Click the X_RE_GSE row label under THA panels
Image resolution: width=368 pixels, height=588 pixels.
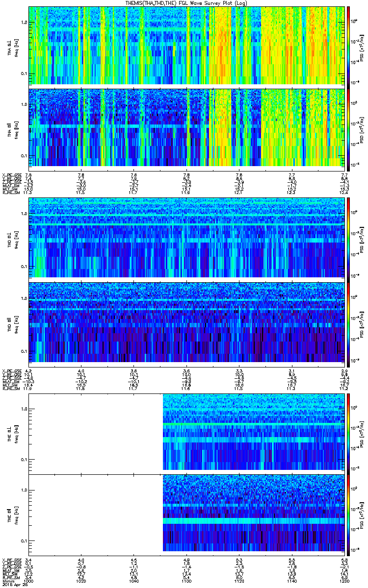11,174
